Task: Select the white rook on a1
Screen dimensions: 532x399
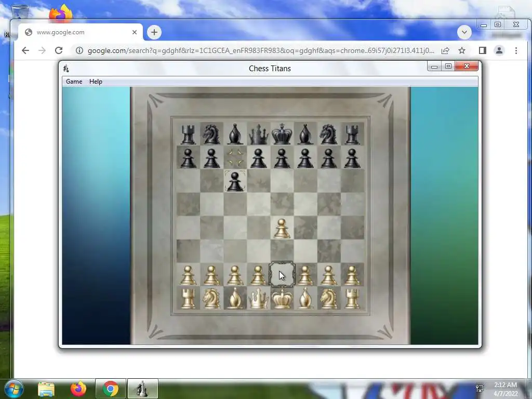Action: [188, 299]
